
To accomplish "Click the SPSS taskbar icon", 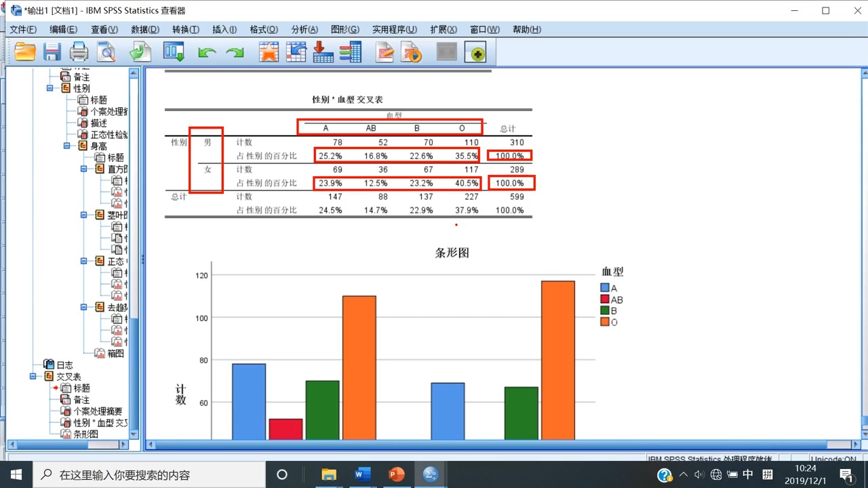I will click(430, 474).
